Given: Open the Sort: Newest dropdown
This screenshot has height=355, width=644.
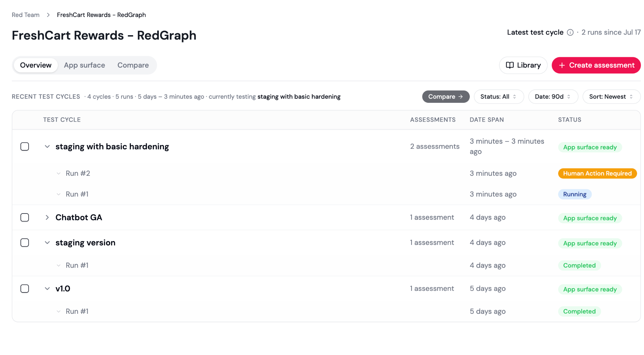Looking at the screenshot, I should point(611,97).
